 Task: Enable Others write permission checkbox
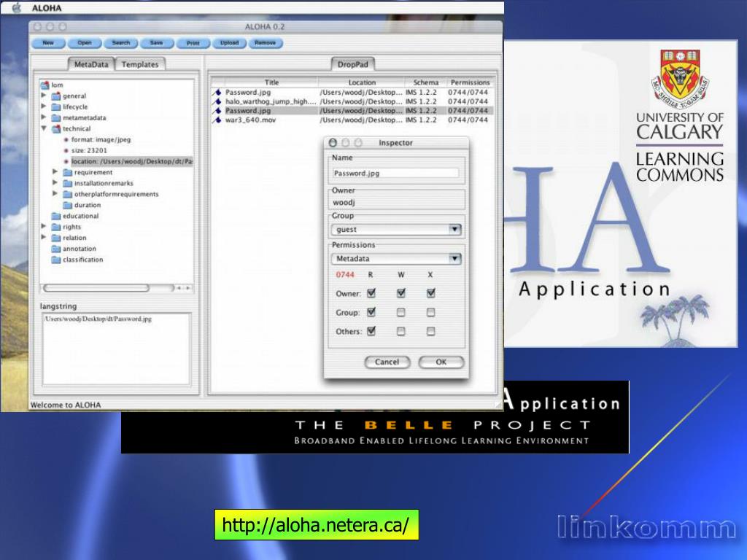[x=401, y=331]
